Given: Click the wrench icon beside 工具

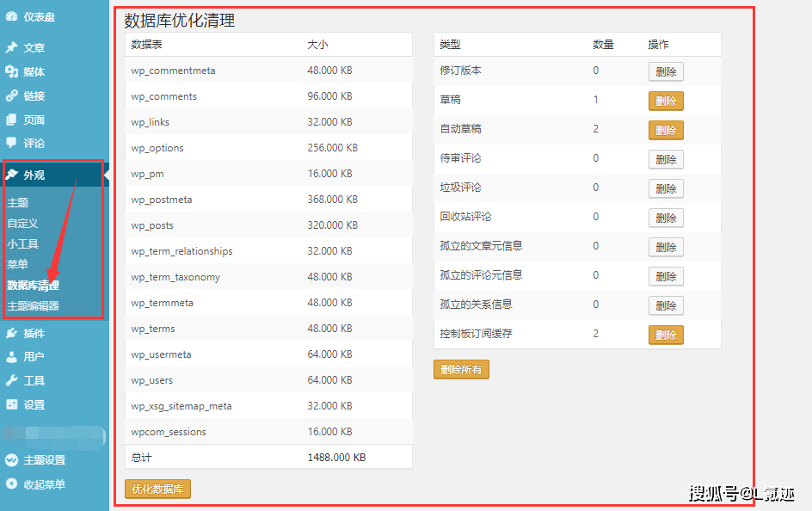Looking at the screenshot, I should pos(11,380).
